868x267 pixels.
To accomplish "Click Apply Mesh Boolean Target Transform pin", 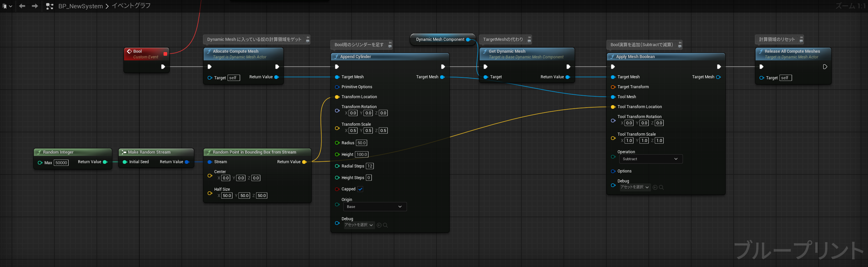I will tap(613, 87).
